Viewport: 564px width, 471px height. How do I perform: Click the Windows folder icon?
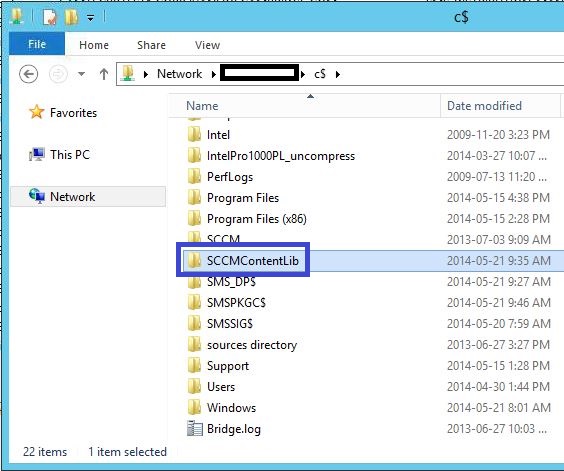(195, 407)
